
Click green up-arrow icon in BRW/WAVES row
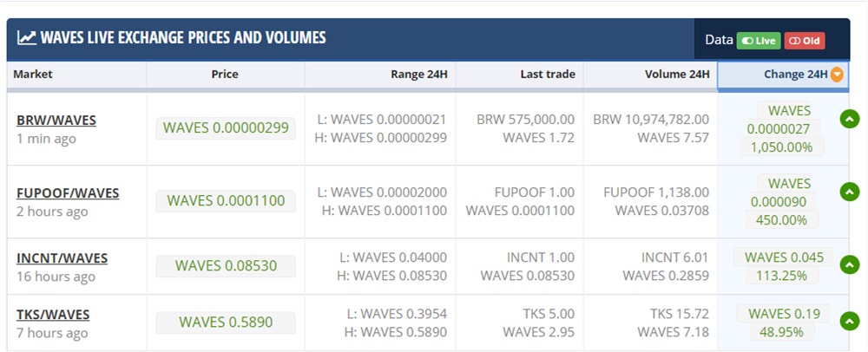coord(849,119)
